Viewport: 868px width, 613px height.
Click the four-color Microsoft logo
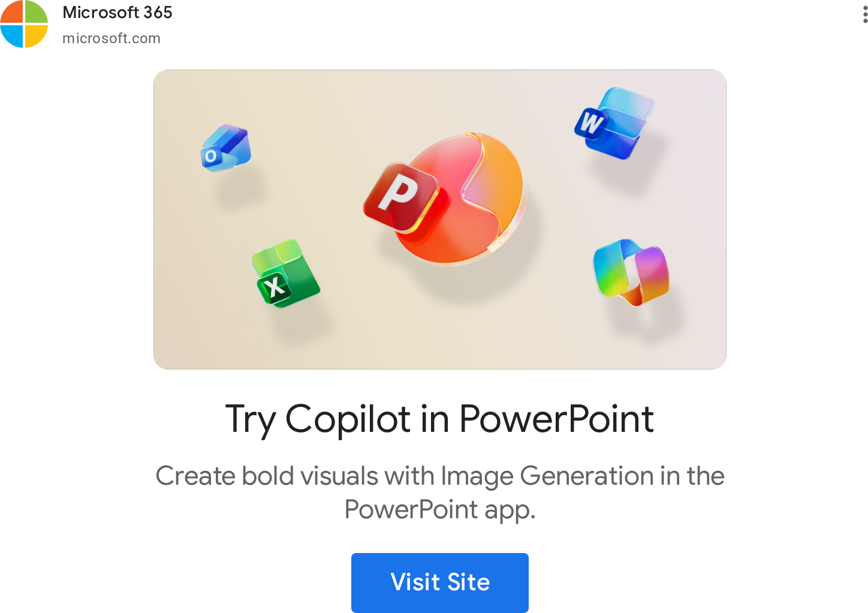[24, 24]
